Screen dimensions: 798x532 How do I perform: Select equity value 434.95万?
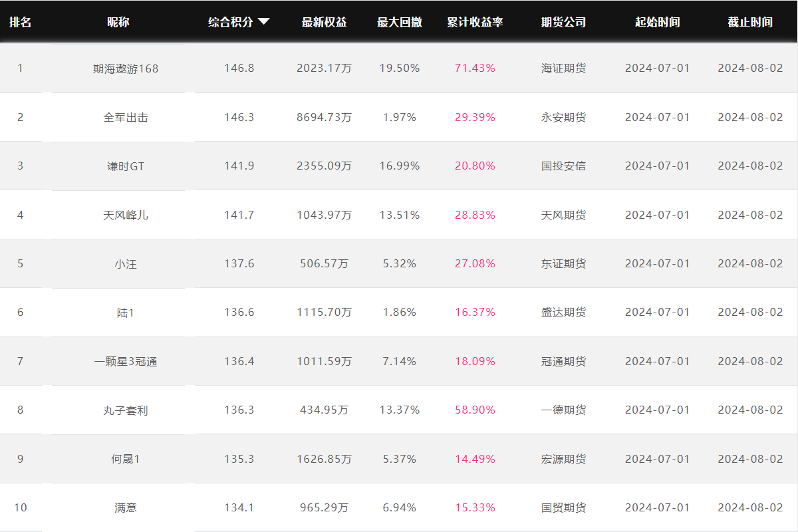point(324,410)
